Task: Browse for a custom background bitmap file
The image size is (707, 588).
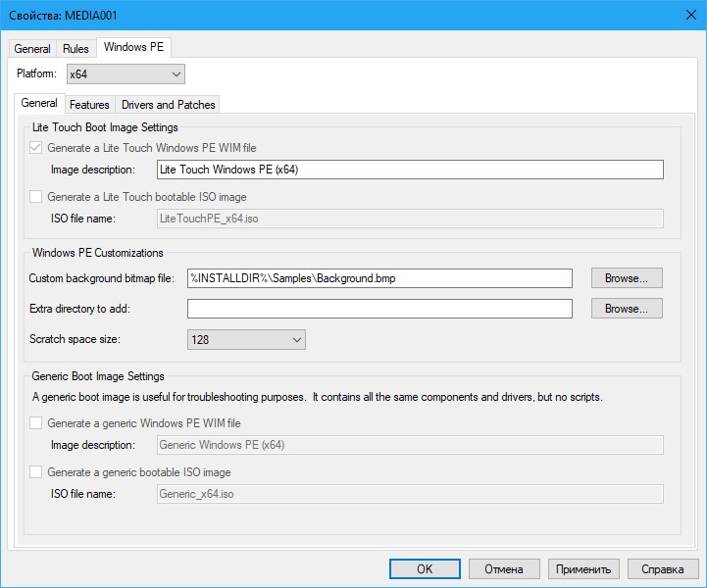Action: (626, 278)
